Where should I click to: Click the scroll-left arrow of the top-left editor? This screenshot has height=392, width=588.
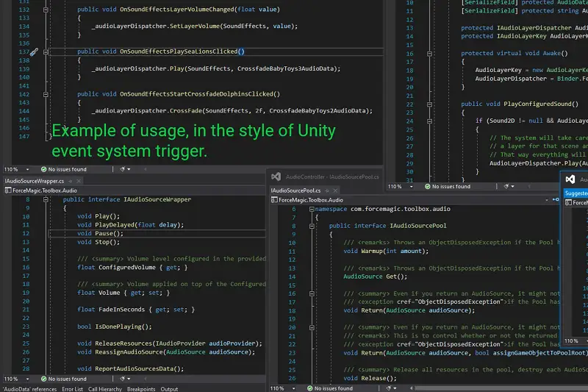click(x=146, y=170)
